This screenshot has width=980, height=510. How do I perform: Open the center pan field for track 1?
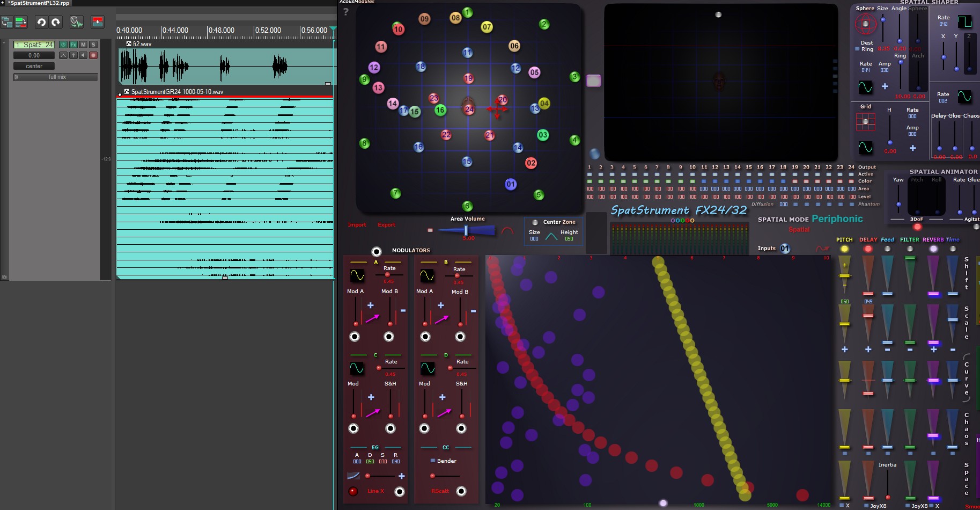(34, 66)
